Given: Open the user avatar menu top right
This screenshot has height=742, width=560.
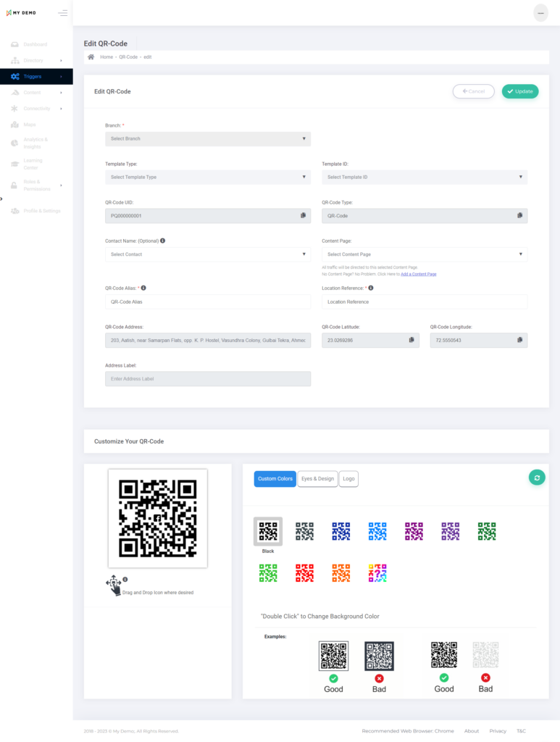Looking at the screenshot, I should point(540,13).
